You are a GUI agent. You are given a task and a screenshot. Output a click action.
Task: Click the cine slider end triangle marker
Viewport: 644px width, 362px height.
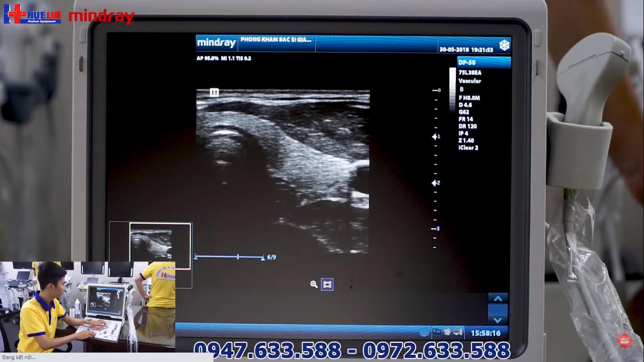(x=263, y=257)
